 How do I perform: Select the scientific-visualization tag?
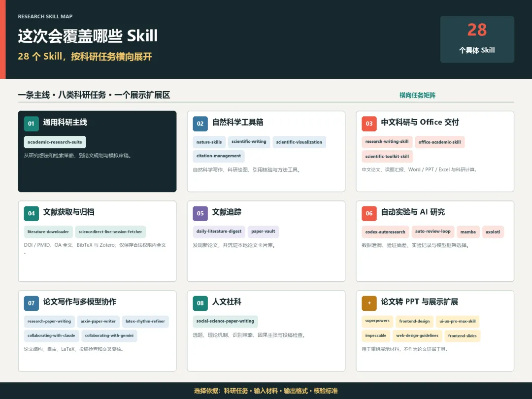(299, 142)
